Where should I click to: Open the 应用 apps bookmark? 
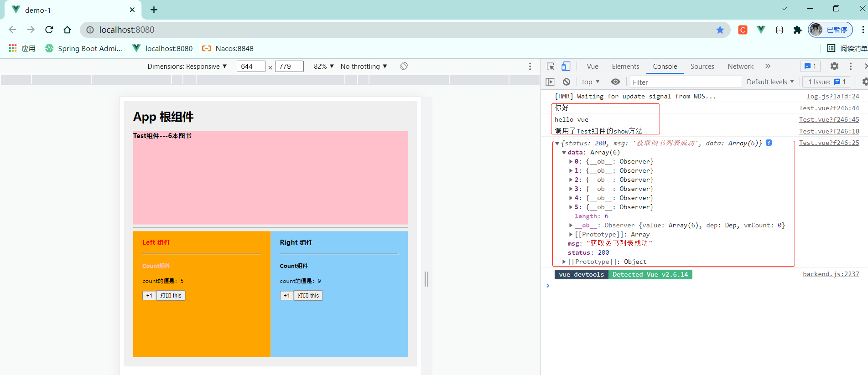coord(22,48)
